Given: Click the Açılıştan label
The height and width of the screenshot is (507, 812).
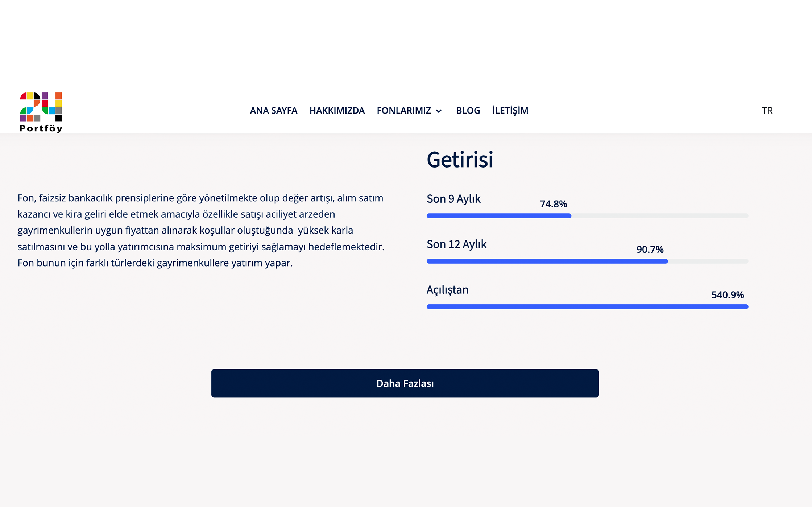Looking at the screenshot, I should pyautogui.click(x=447, y=290).
